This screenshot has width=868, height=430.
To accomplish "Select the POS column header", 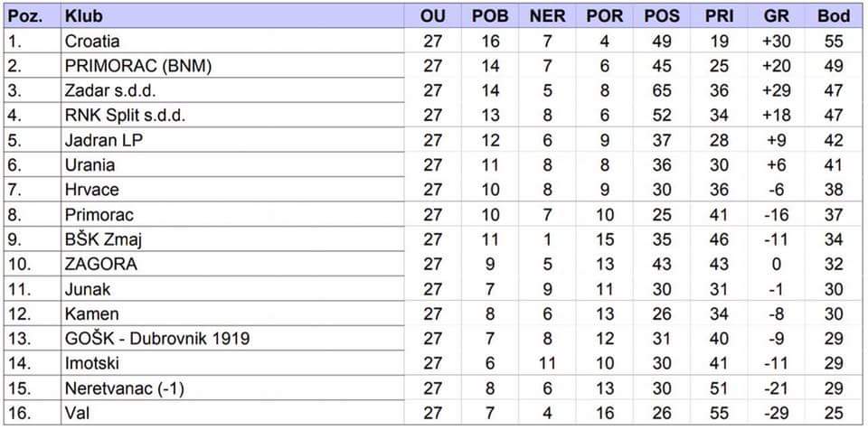I will coord(662,16).
